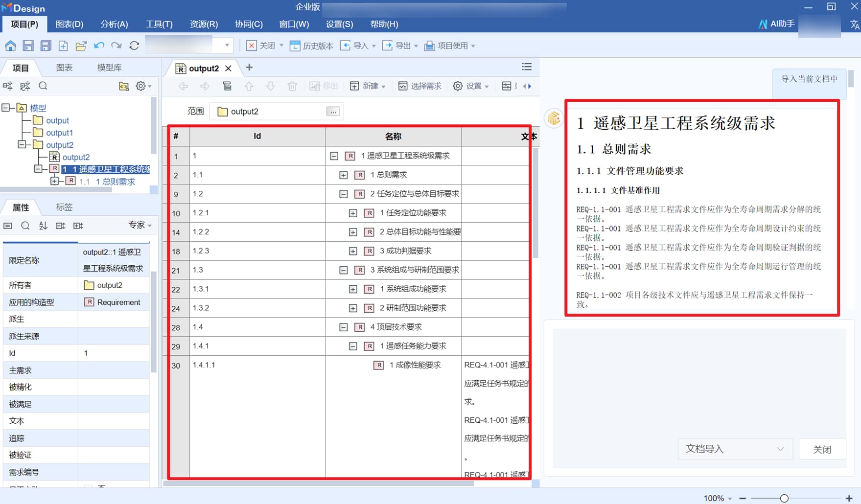Screen dimensions: 861x504
Task: Search within the project tree
Action: click(43, 86)
